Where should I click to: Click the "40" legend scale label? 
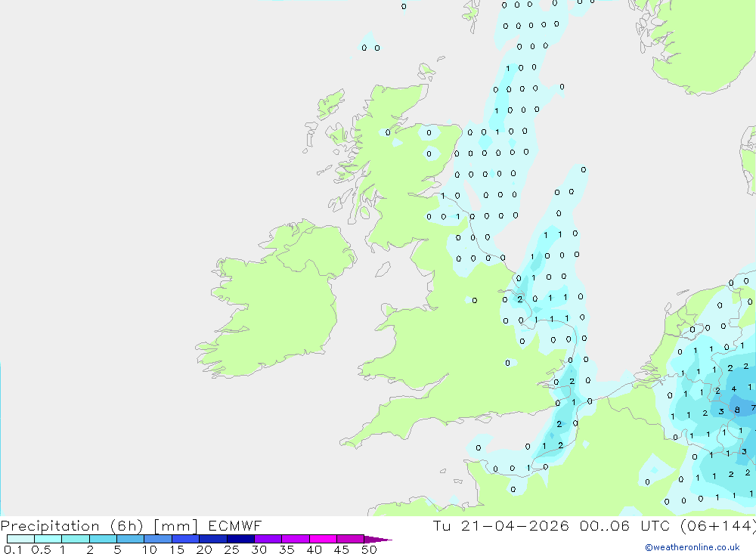point(314,549)
